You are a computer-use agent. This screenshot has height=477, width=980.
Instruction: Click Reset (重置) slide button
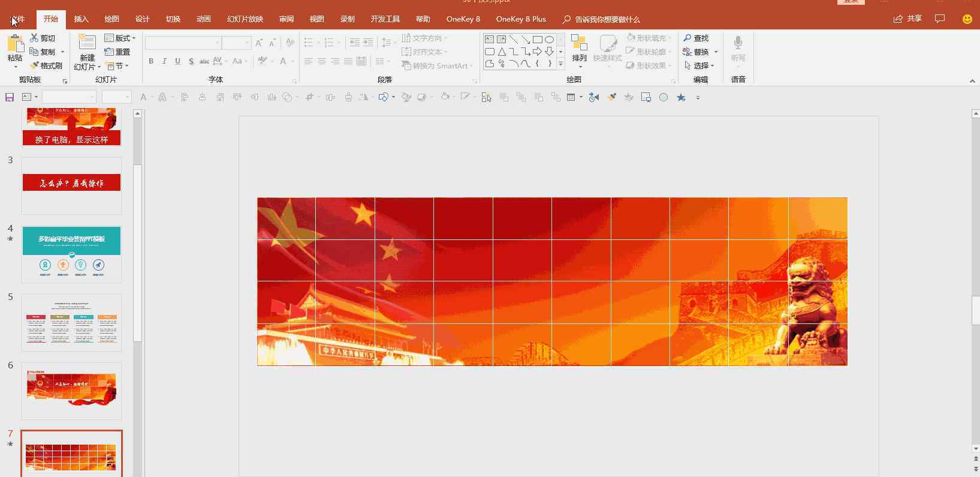point(117,52)
